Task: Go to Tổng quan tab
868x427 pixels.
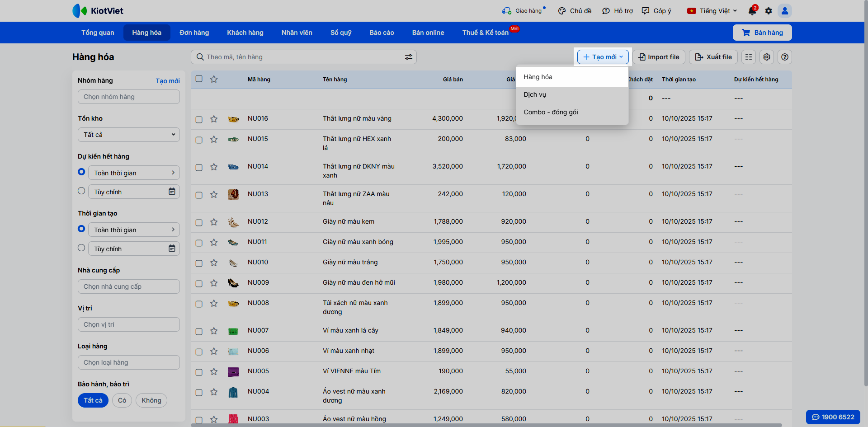Action: pos(98,33)
